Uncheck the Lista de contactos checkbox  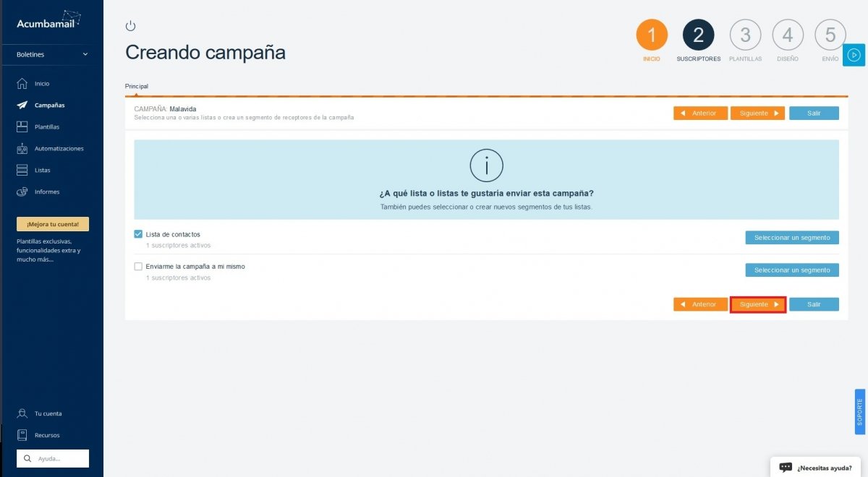(138, 234)
